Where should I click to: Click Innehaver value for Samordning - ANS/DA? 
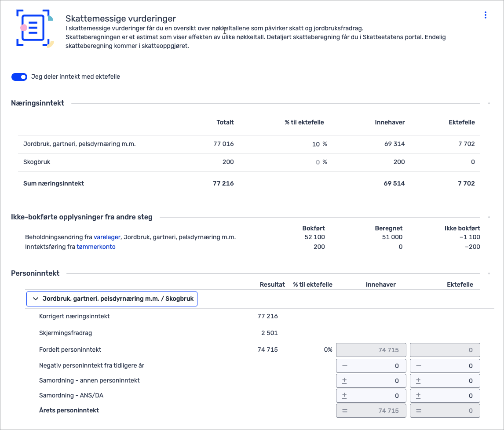coord(374,396)
